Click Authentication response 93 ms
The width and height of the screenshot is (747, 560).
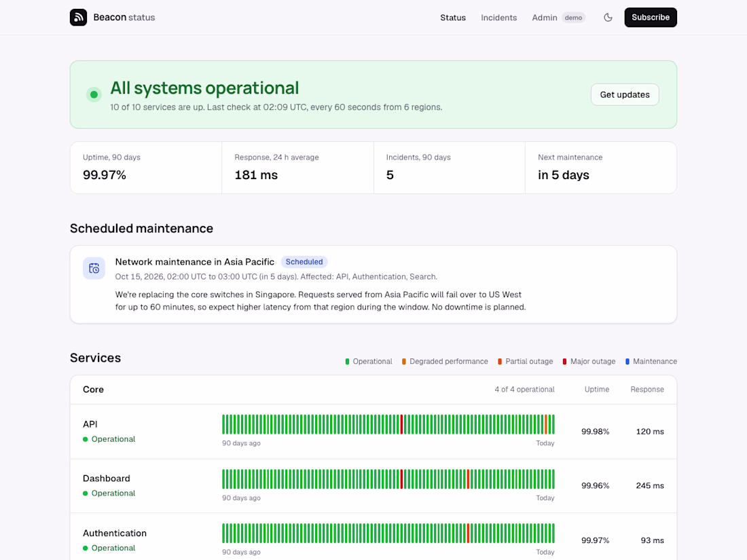click(x=652, y=540)
